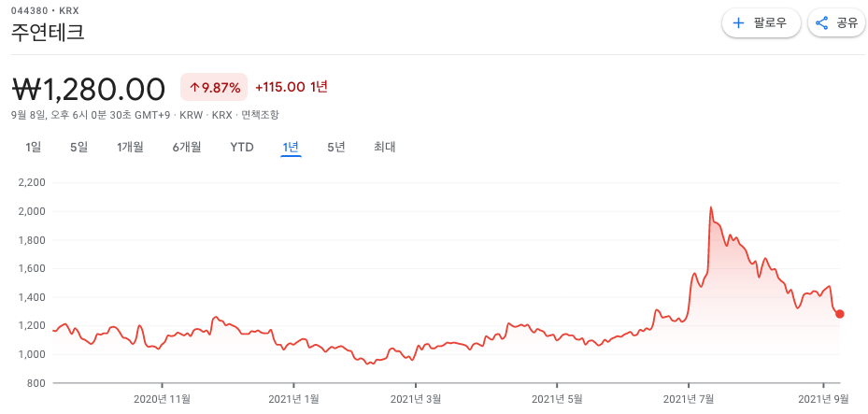Show the 5년 range tab
868x414 pixels.
tap(336, 148)
